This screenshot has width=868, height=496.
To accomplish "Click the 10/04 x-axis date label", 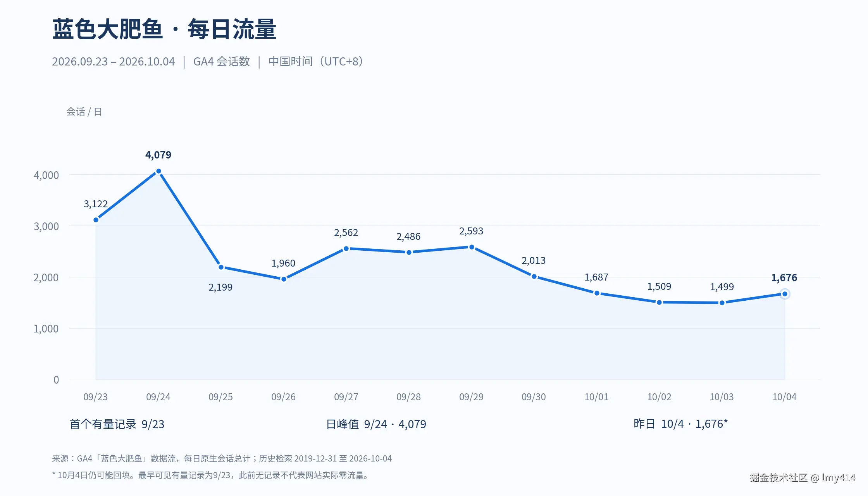I will pos(784,397).
